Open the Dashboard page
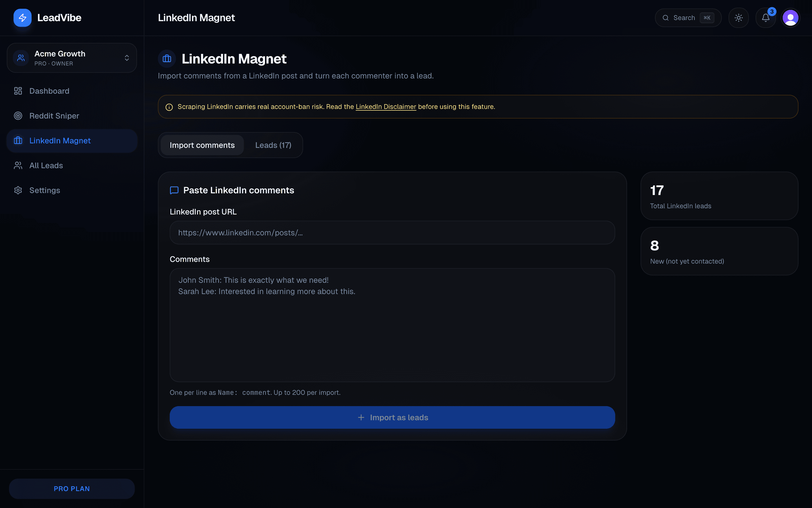This screenshot has height=508, width=812. tap(72, 91)
